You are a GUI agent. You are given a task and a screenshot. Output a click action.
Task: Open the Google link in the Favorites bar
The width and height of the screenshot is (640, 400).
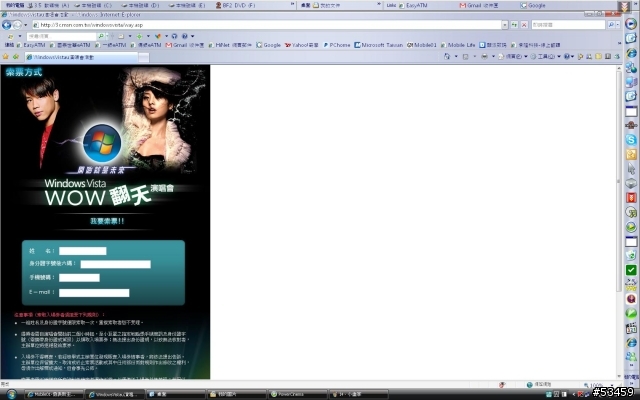268,45
